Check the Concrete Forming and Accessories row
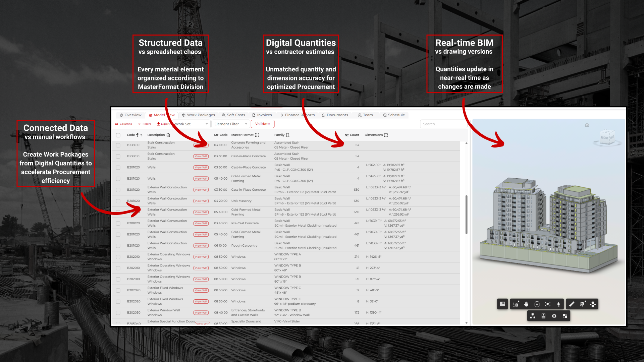Screen dimensions: 644x362 118,145
